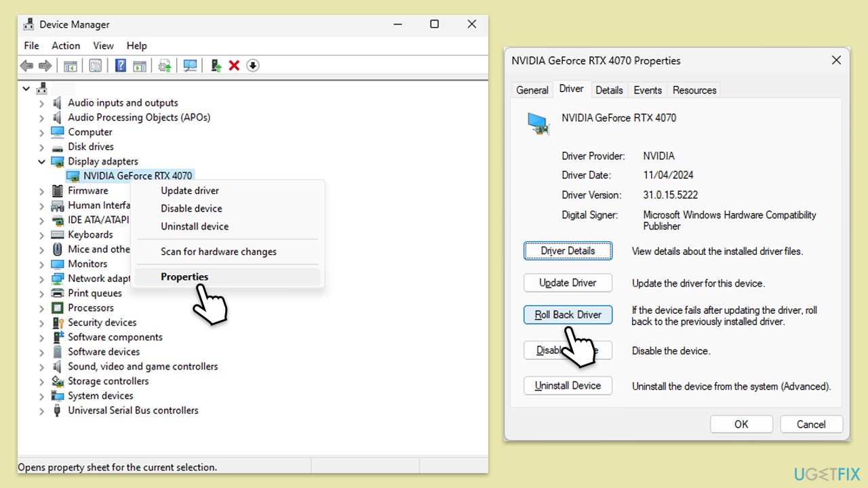This screenshot has height=488, width=868.
Task: Switch to the General tab
Action: [x=532, y=90]
